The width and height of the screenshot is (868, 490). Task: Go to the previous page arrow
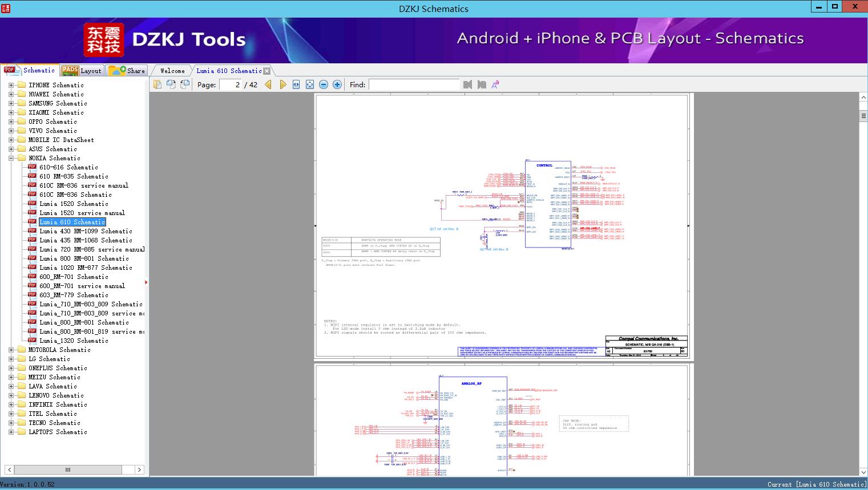click(268, 84)
